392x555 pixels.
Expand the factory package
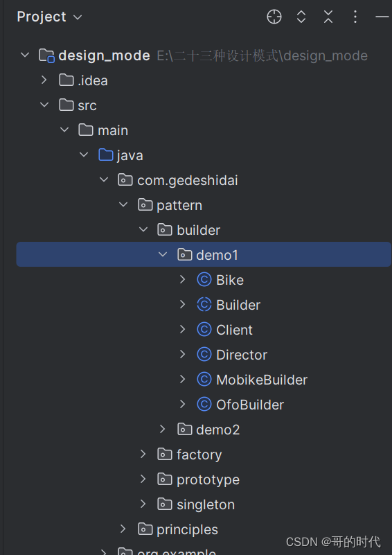pos(143,454)
